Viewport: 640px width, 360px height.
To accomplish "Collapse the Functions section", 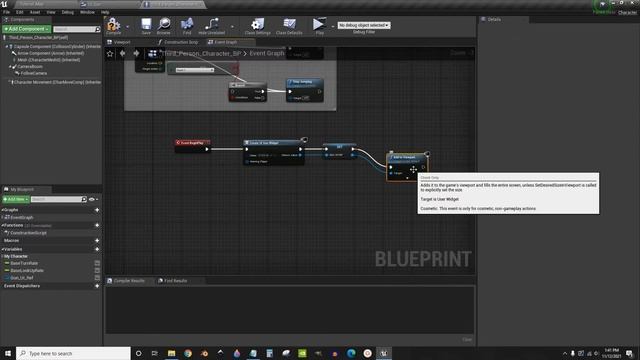I will (x=2, y=225).
